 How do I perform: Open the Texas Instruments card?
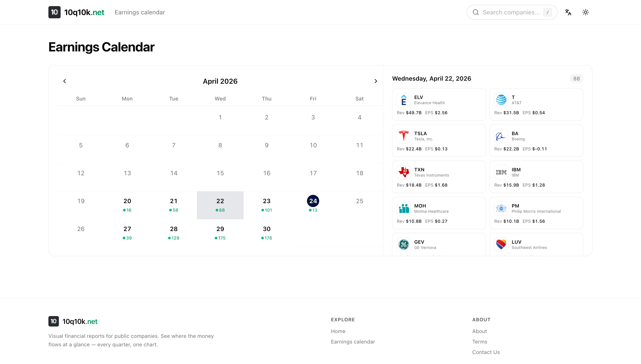coord(438,177)
